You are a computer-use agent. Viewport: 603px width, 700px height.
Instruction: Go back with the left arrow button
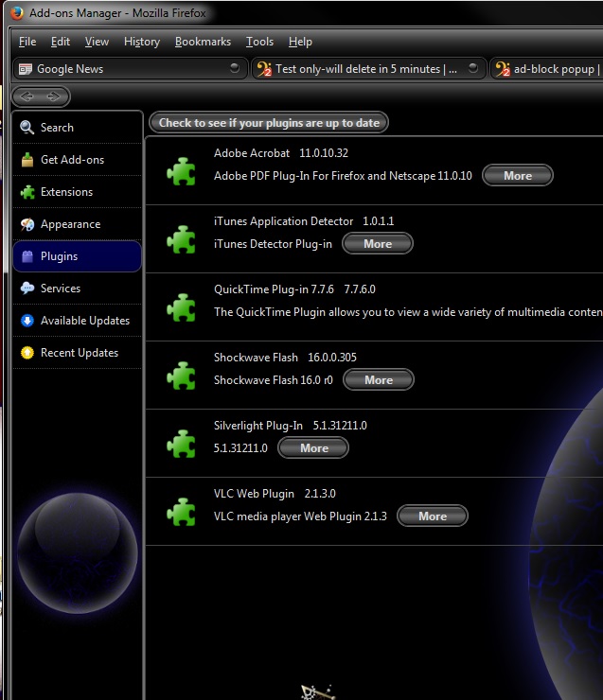pyautogui.click(x=27, y=96)
